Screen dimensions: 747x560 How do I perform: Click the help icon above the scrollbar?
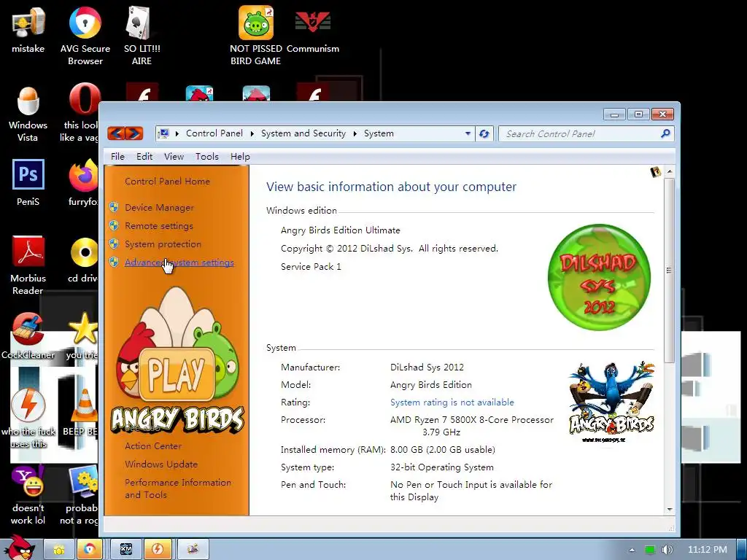coord(656,172)
